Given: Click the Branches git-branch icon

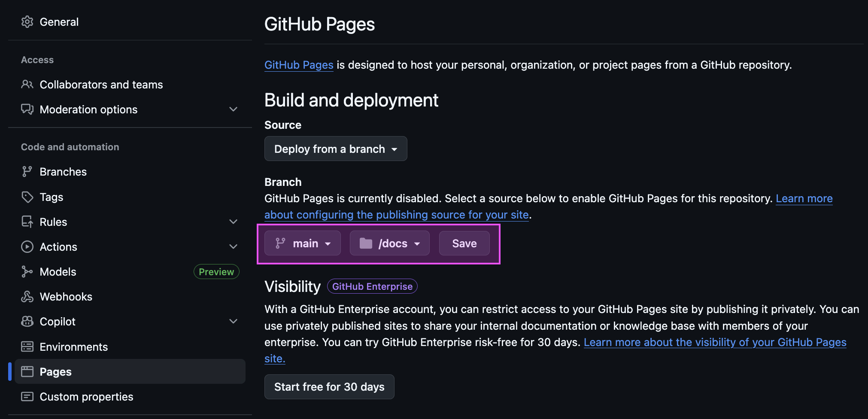Looking at the screenshot, I should pos(27,172).
